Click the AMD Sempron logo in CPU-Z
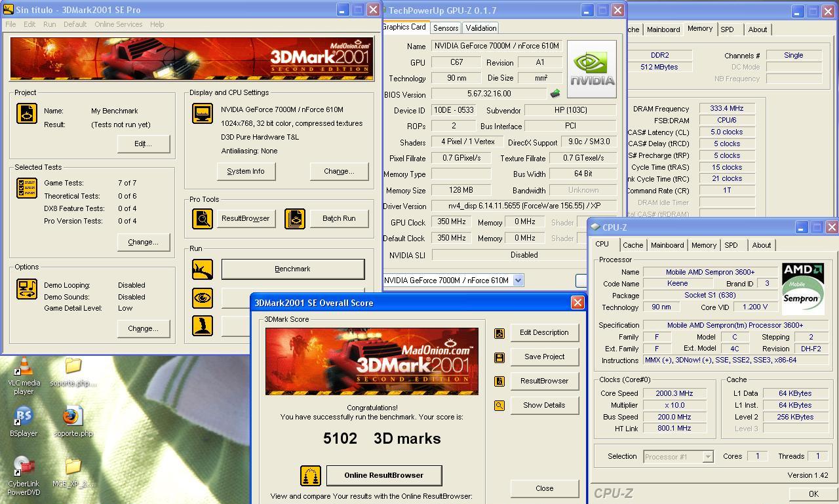This screenshot has height=504, width=839. [x=803, y=288]
